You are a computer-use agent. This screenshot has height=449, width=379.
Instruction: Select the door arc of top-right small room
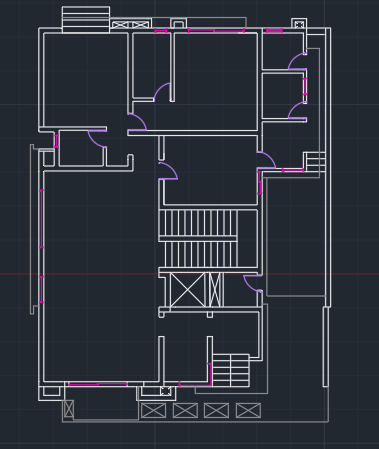pyautogui.click(x=297, y=61)
